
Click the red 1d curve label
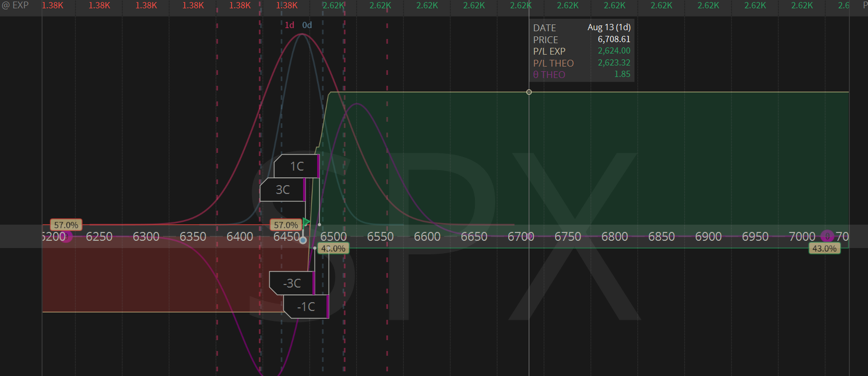coord(290,25)
